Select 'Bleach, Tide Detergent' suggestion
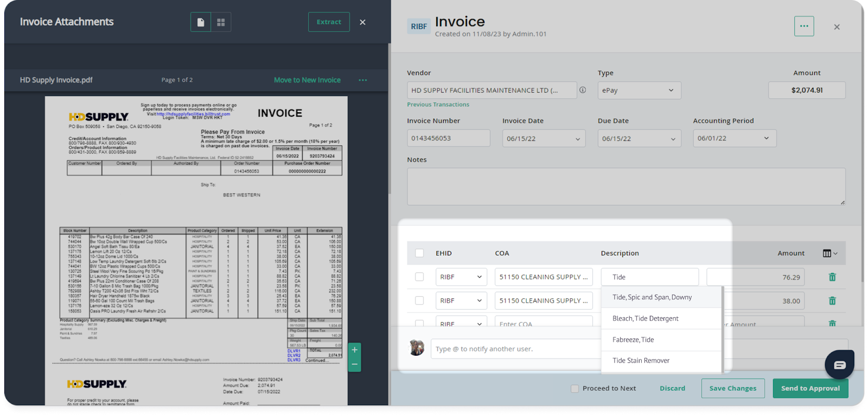868x416 pixels. tap(645, 318)
